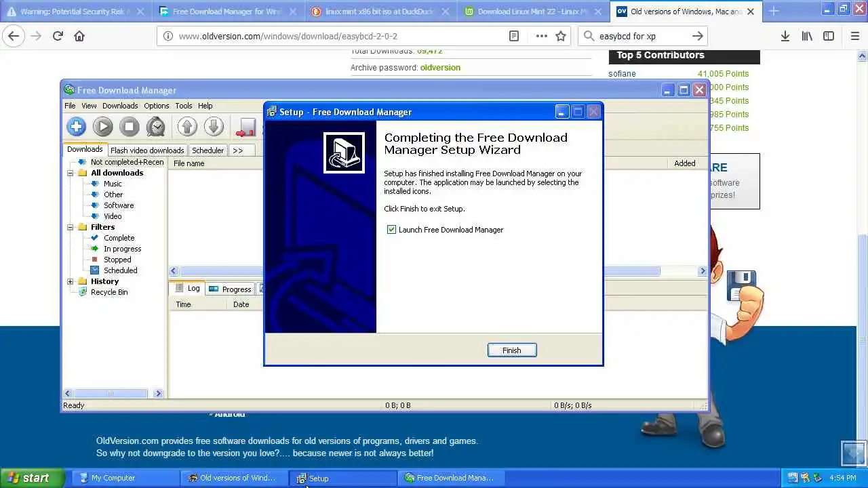Click the Progress tab icon
Screen dimensions: 868x488
[214, 289]
